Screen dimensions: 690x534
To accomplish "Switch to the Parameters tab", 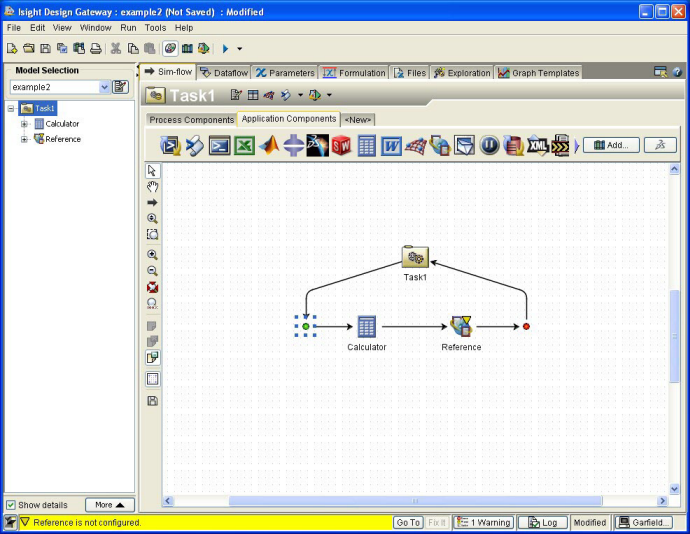I will click(286, 73).
